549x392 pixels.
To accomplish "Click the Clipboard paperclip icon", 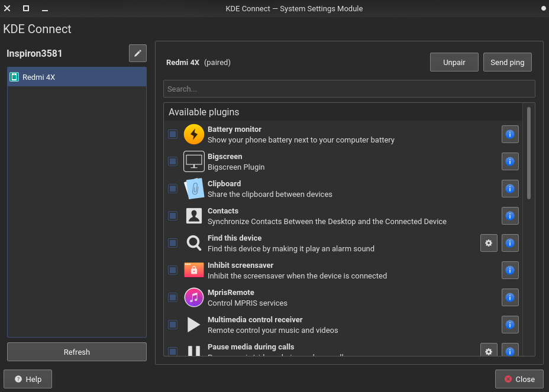I will (194, 189).
